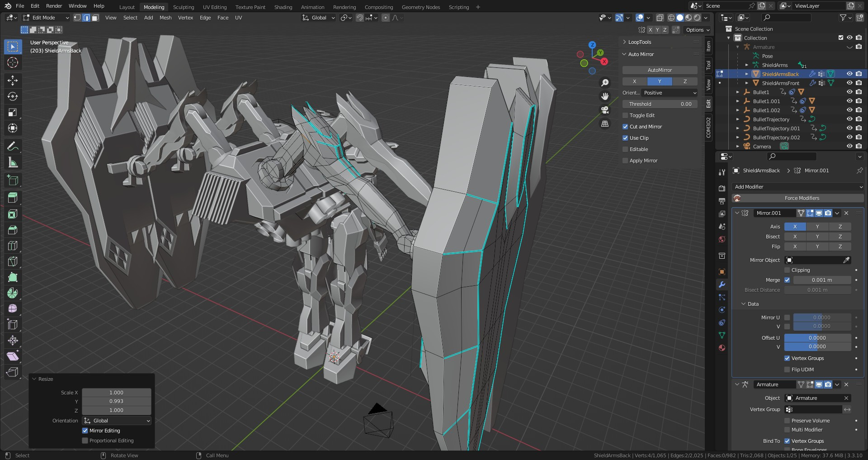Select the Extrude Region tool
This screenshot has height=460, width=868.
13,198
